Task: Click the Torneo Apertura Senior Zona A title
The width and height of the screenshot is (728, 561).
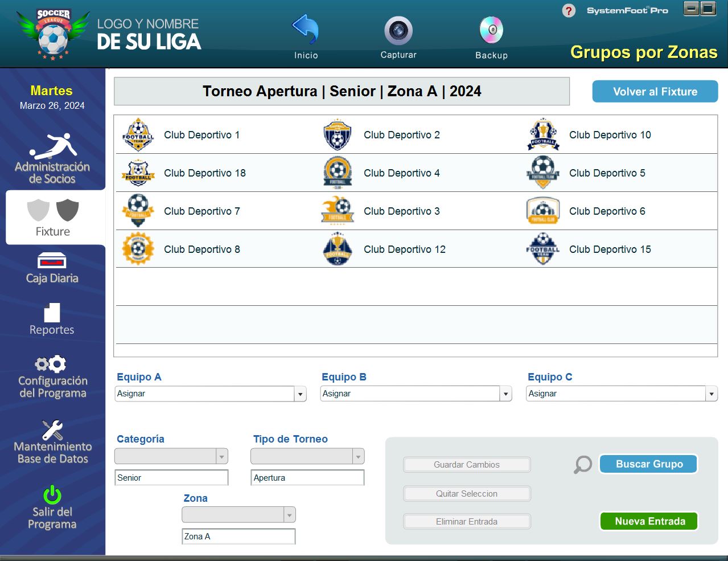Action: [342, 91]
